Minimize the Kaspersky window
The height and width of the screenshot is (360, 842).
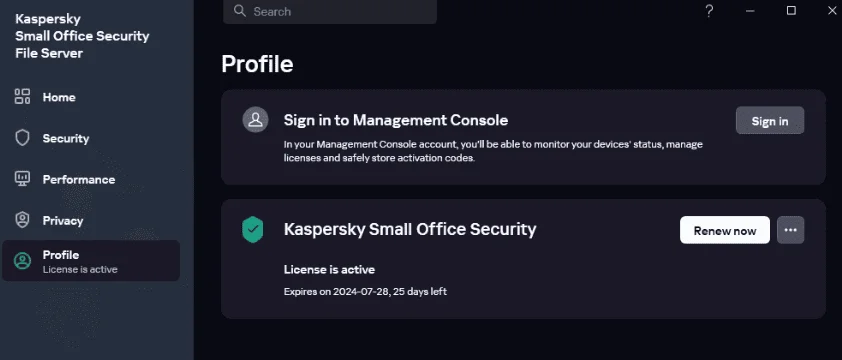coord(750,11)
